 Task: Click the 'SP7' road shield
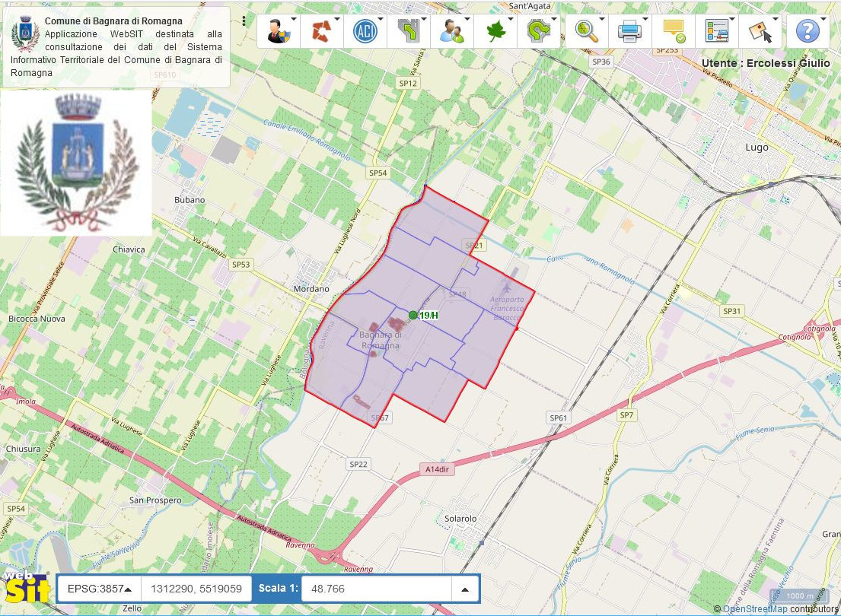626,414
